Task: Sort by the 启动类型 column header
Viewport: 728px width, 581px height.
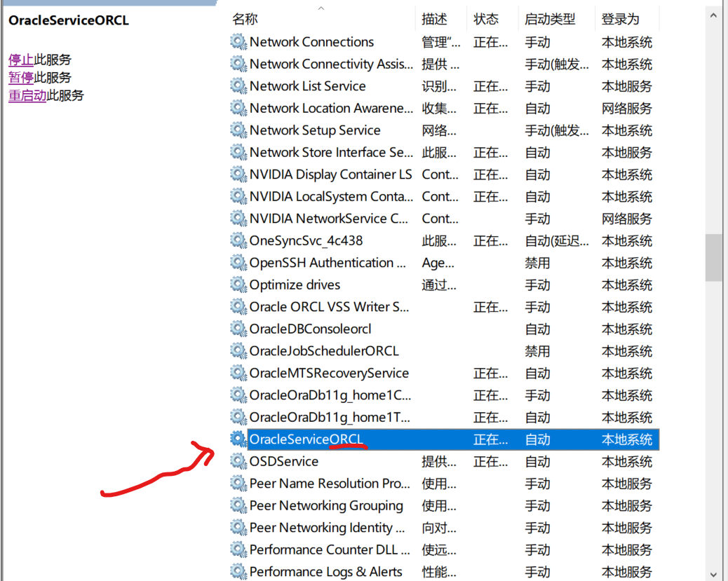Action: 550,19
